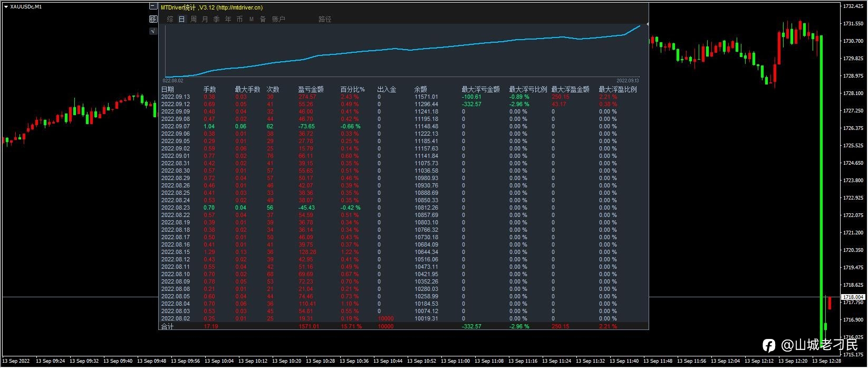Select the '年' yearly tab

pos(228,19)
